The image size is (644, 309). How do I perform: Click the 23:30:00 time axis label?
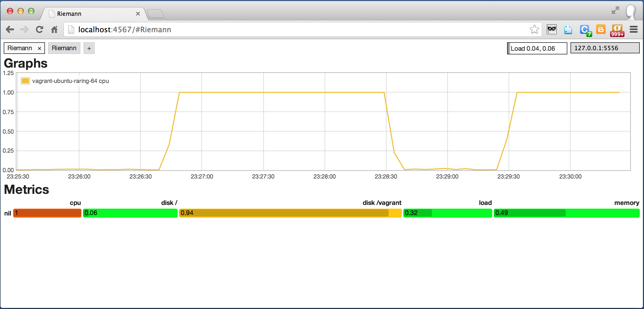coord(570,176)
